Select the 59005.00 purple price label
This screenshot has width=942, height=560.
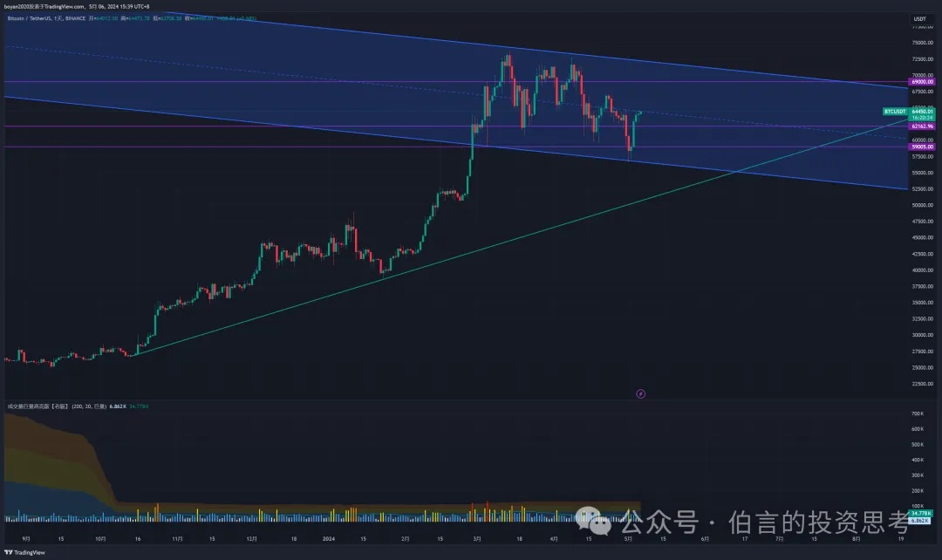click(x=922, y=147)
